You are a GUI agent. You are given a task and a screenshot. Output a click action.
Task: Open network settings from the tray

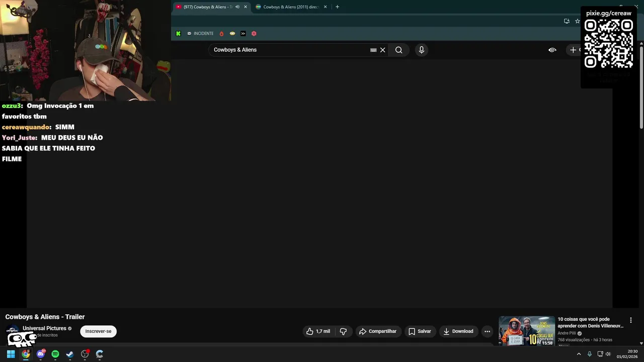pos(600,354)
